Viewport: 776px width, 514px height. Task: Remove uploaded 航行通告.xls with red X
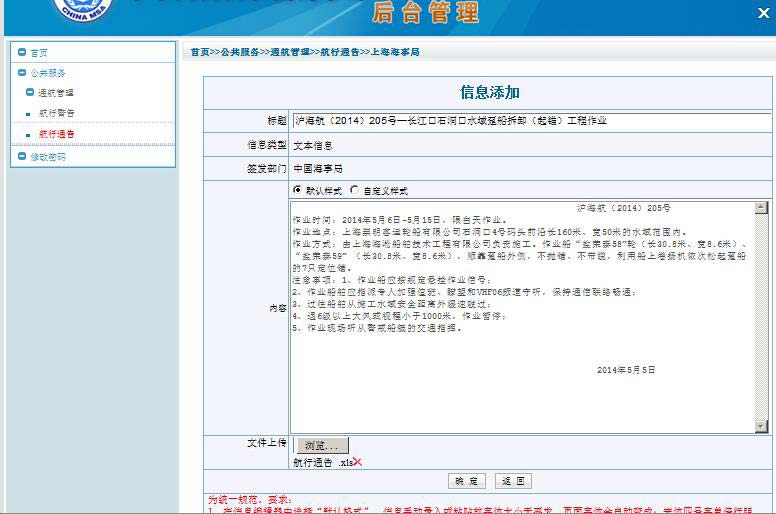click(x=358, y=462)
